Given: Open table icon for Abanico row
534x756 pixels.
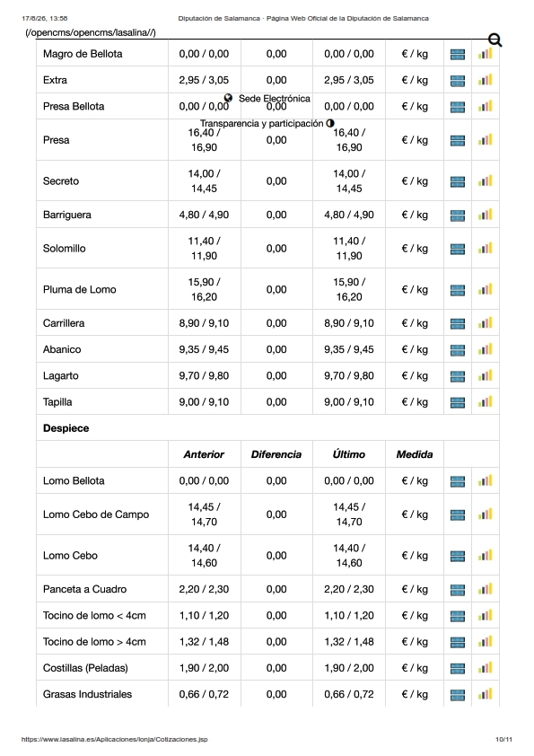Looking at the screenshot, I should (458, 350).
